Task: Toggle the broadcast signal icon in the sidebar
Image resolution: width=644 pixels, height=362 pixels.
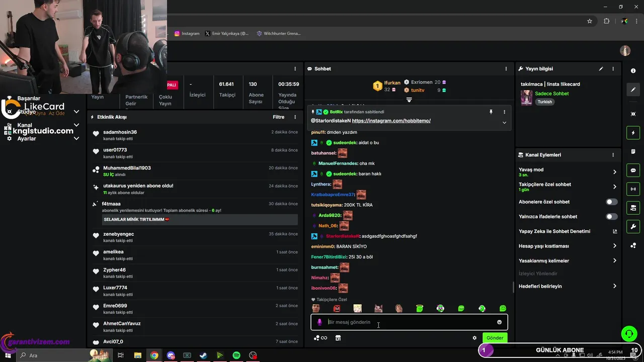Action: (x=633, y=189)
